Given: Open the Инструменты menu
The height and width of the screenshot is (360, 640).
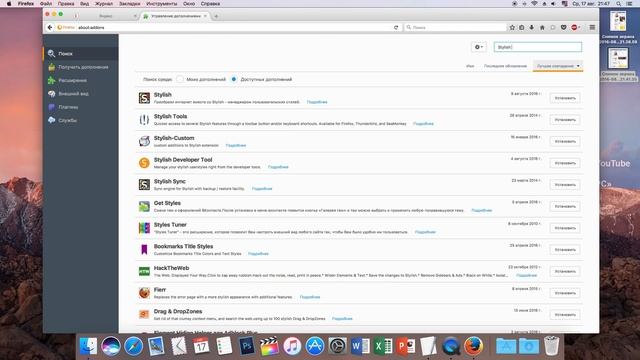Looking at the screenshot, I should point(162,4).
